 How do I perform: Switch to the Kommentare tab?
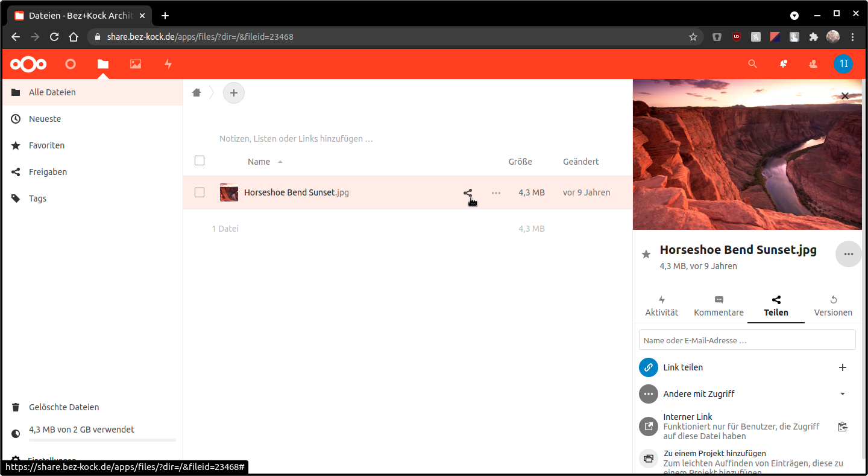[x=719, y=306]
